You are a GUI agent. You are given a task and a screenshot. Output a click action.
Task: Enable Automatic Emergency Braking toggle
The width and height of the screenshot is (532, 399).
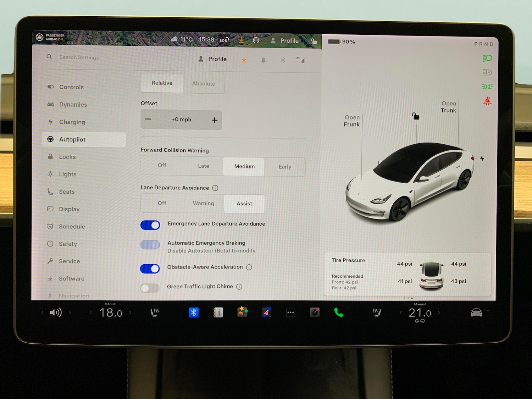150,245
